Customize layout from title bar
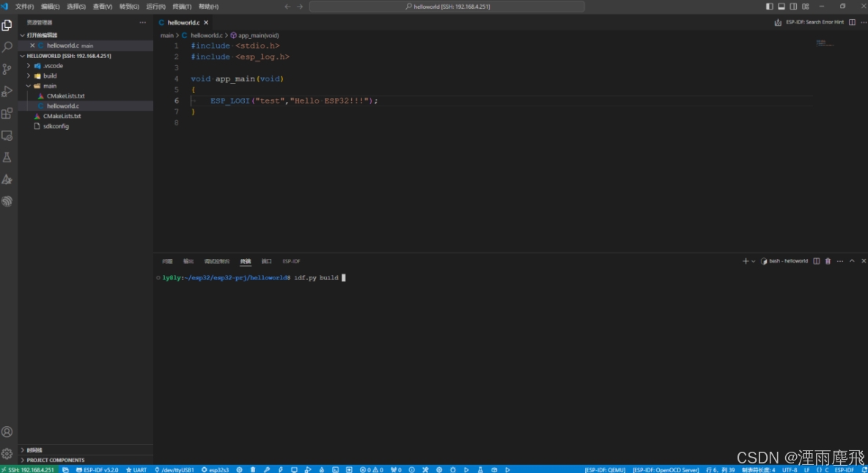 pos(806,6)
